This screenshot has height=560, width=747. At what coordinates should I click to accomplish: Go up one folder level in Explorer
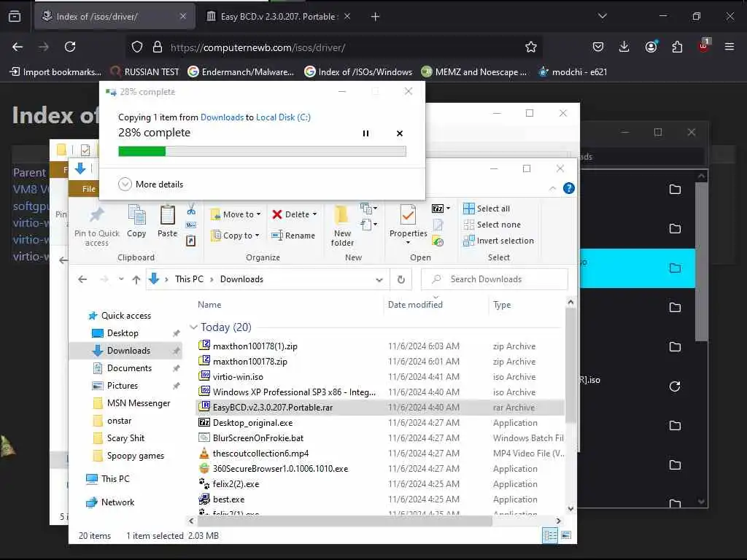(x=136, y=279)
